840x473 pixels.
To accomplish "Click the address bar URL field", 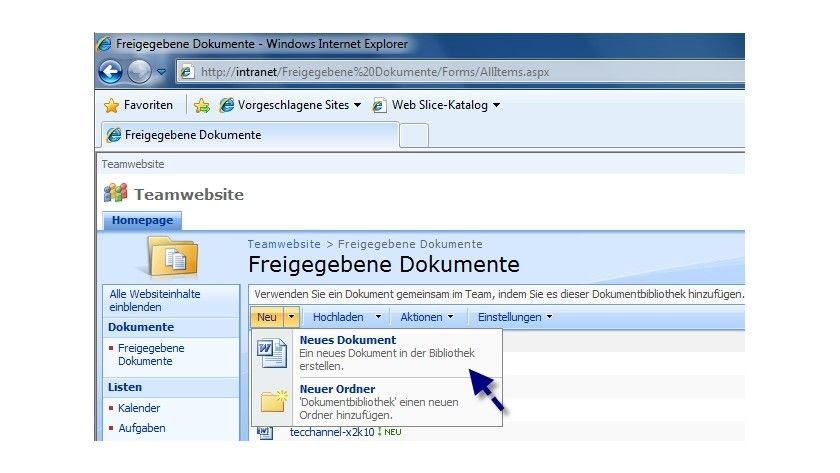I will click(x=461, y=72).
